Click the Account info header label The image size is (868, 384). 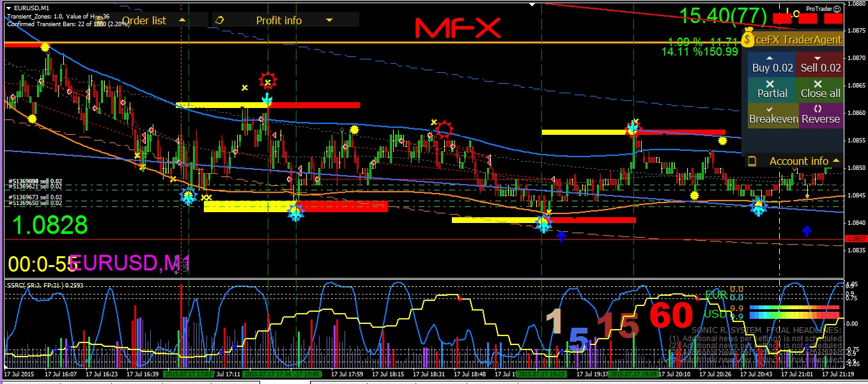click(x=799, y=161)
